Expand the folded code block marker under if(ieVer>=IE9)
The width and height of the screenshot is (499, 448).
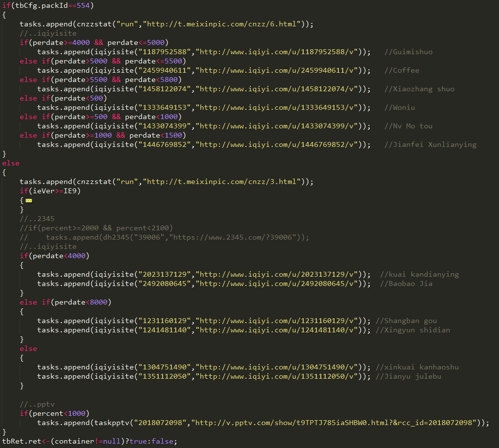coord(29,201)
